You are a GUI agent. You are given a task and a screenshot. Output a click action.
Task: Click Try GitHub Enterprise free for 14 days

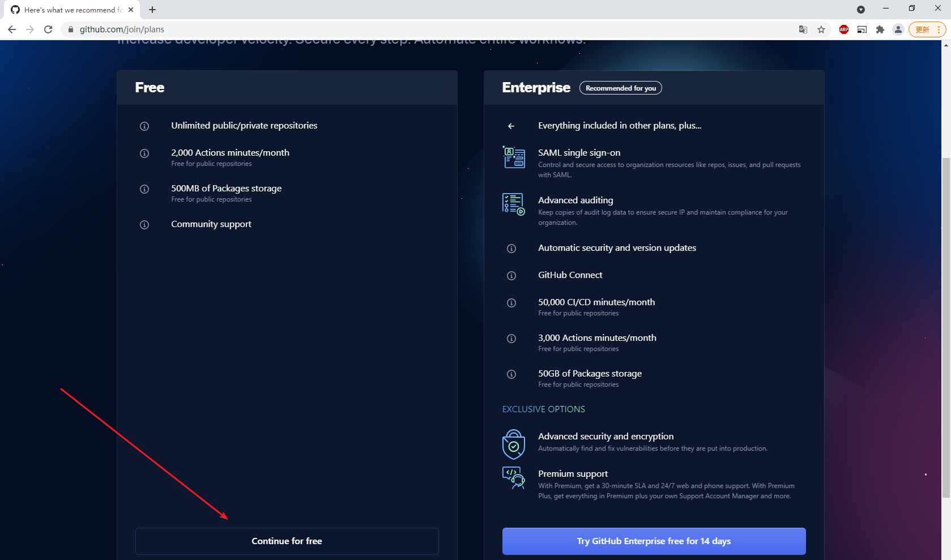[x=654, y=541]
